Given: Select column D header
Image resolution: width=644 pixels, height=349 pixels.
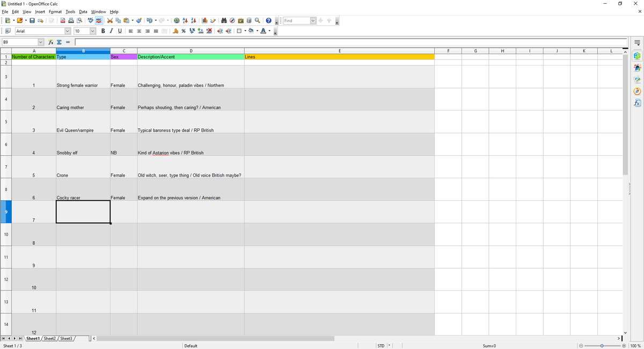Looking at the screenshot, I should (x=191, y=51).
